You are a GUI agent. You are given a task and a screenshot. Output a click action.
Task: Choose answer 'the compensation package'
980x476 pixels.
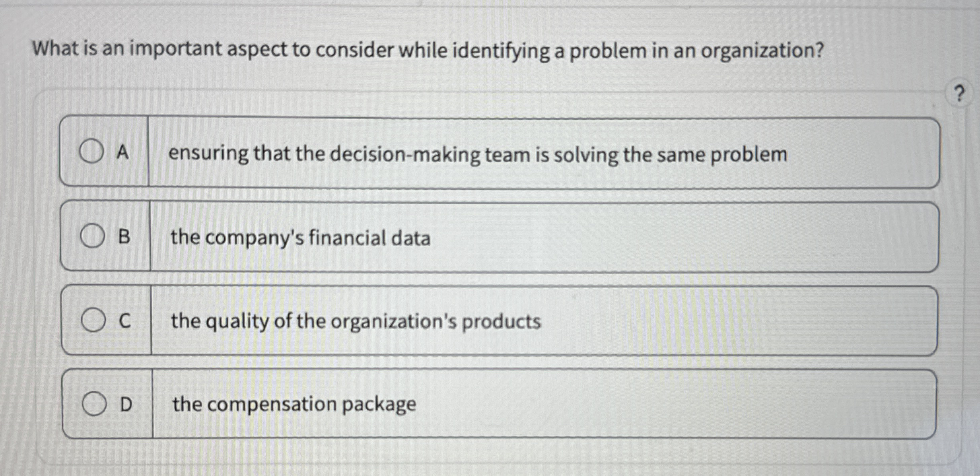pos(294,405)
